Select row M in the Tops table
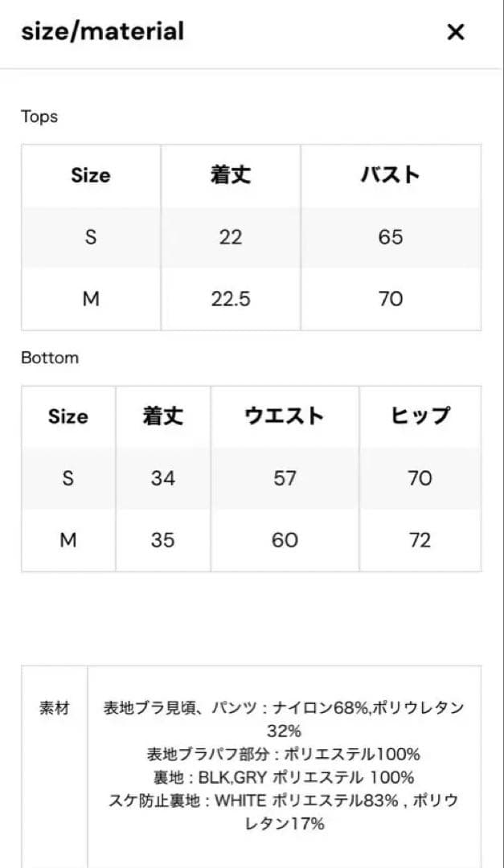The image size is (504, 868). click(91, 299)
